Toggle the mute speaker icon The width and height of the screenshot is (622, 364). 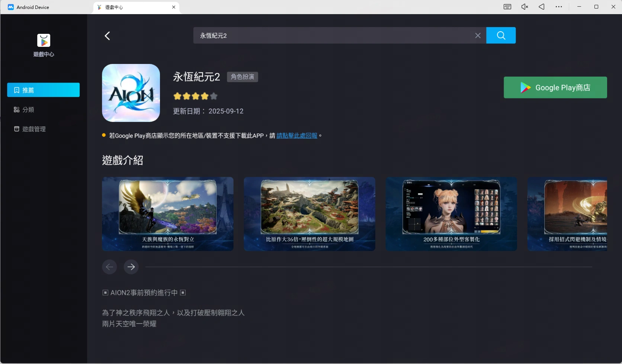tap(525, 7)
